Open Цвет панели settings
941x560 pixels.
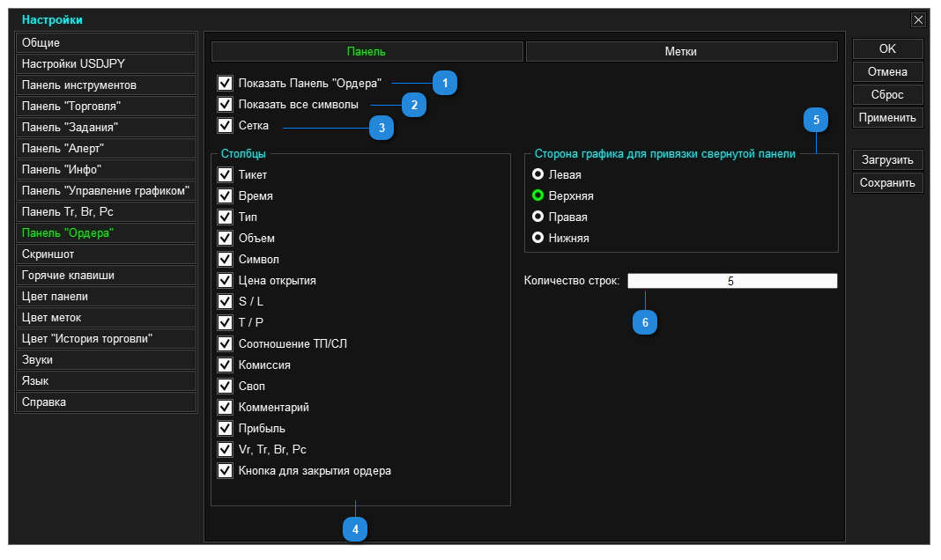tap(107, 296)
